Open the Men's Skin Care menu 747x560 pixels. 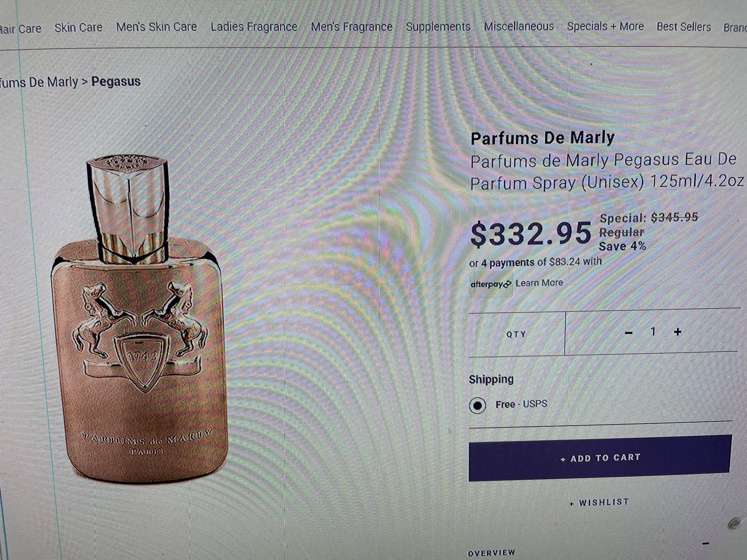pos(157,27)
